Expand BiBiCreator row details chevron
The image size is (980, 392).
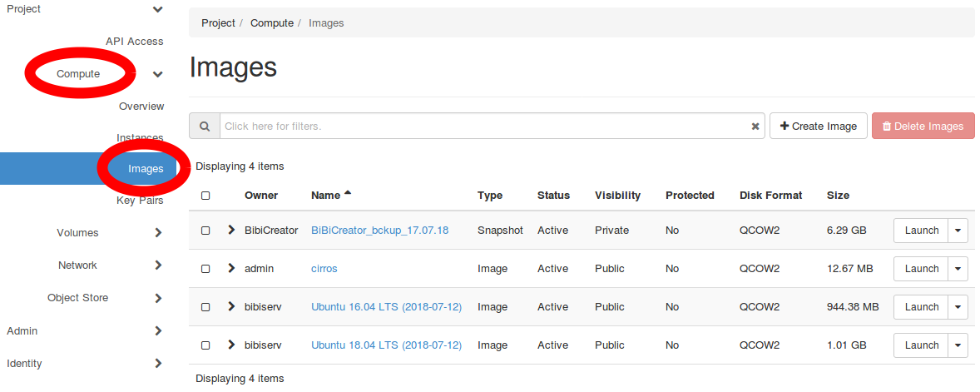231,231
